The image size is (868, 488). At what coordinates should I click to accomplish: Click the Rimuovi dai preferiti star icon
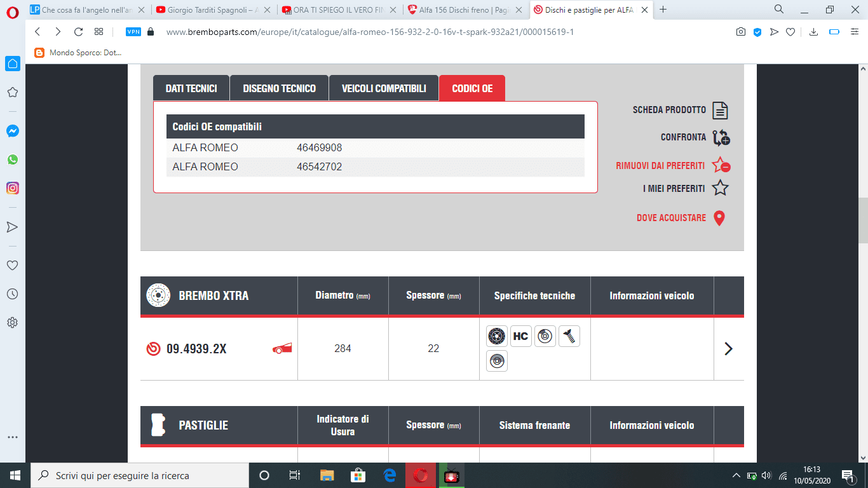coord(721,166)
